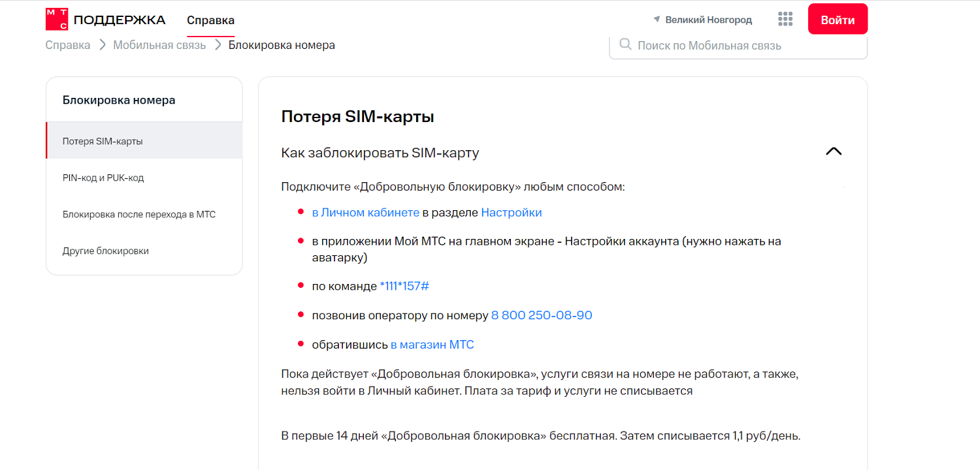Focus the 'Поиск по Мобильная связь' field
980x470 pixels.
point(738,45)
